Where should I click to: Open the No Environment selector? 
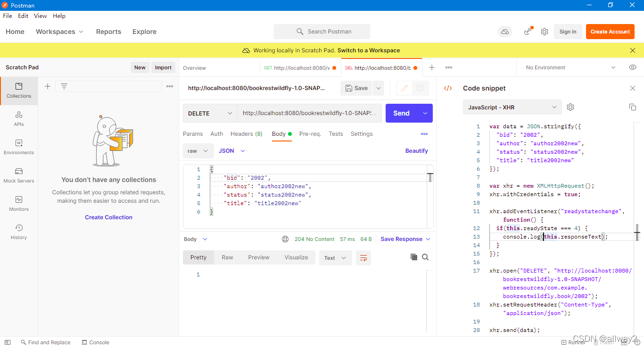[571, 67]
